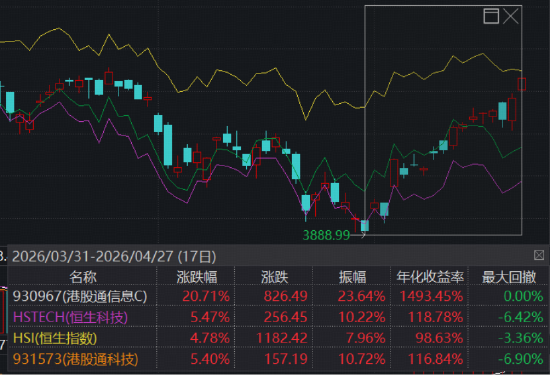Click the 5.47% change value
This screenshot has width=550, height=375.
pyautogui.click(x=210, y=317)
